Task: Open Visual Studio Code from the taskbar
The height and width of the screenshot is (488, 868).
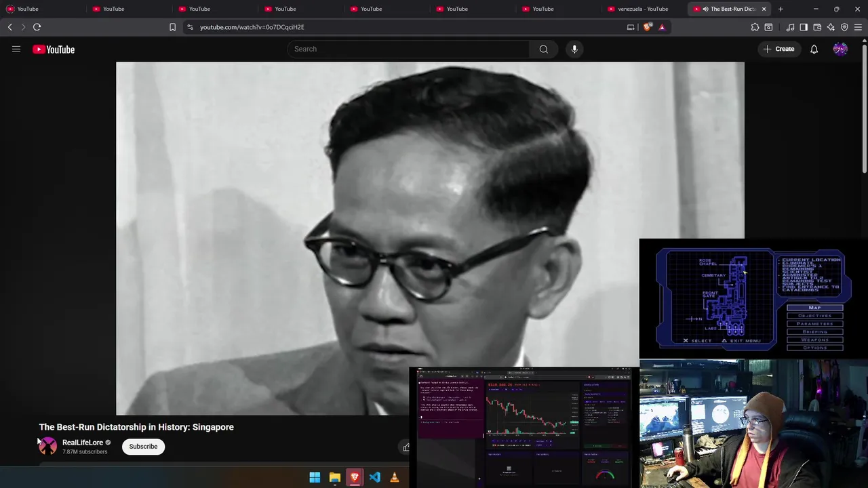Action: point(374,477)
